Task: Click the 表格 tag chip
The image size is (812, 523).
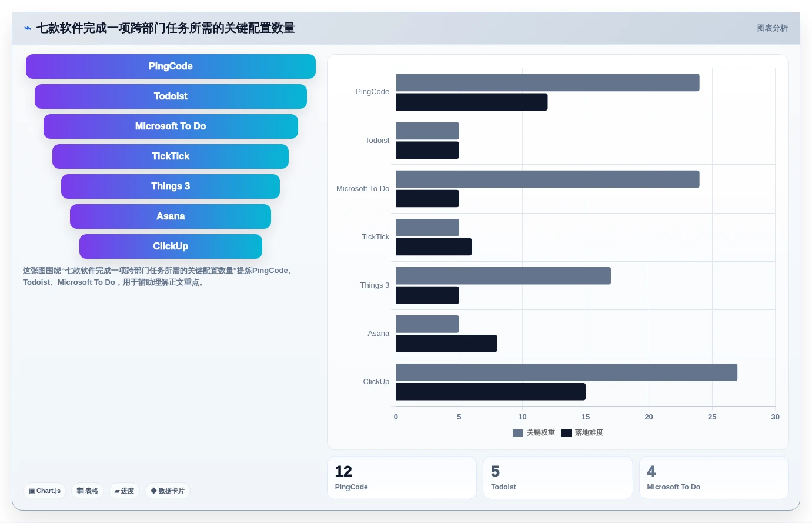Action: pos(88,491)
